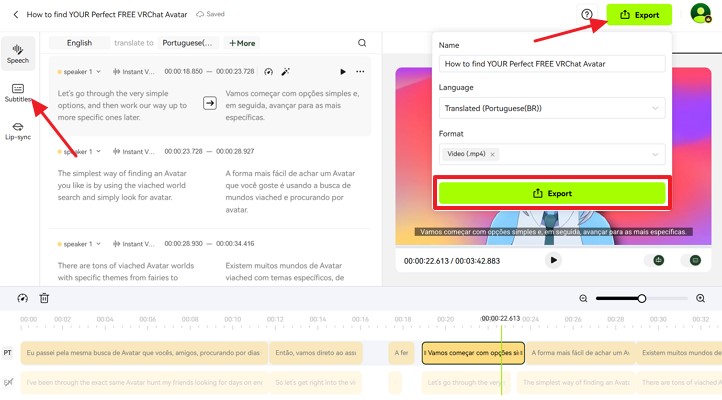The image size is (722, 400).
Task: Expand the Language dropdown in export panel
Action: coord(552,108)
